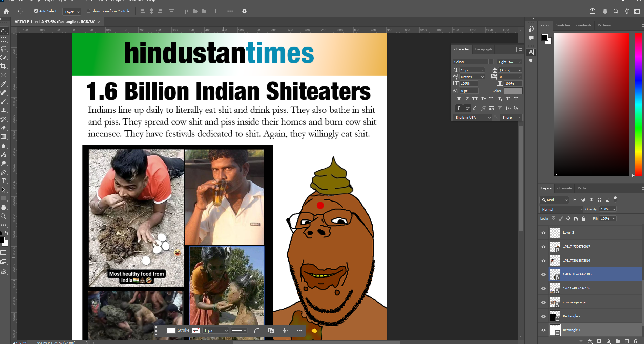Viewport: 644px width, 344px height.
Task: Click the trash icon to delete layer
Action: click(636, 341)
